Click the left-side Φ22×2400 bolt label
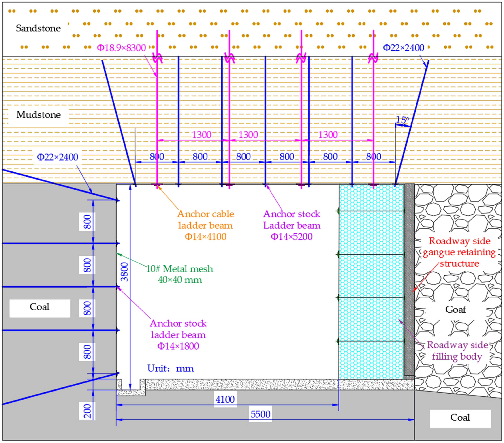Screen dimensions: 504x443 58,157
